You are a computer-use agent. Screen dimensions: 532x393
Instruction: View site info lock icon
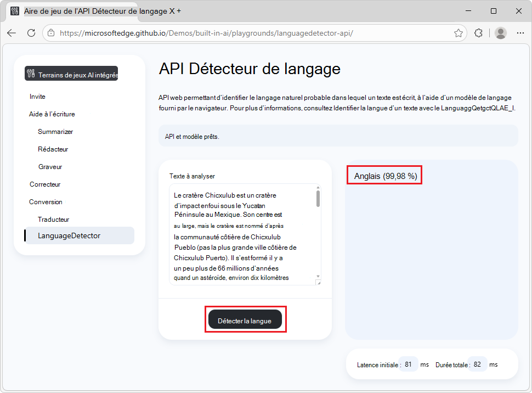click(x=51, y=33)
